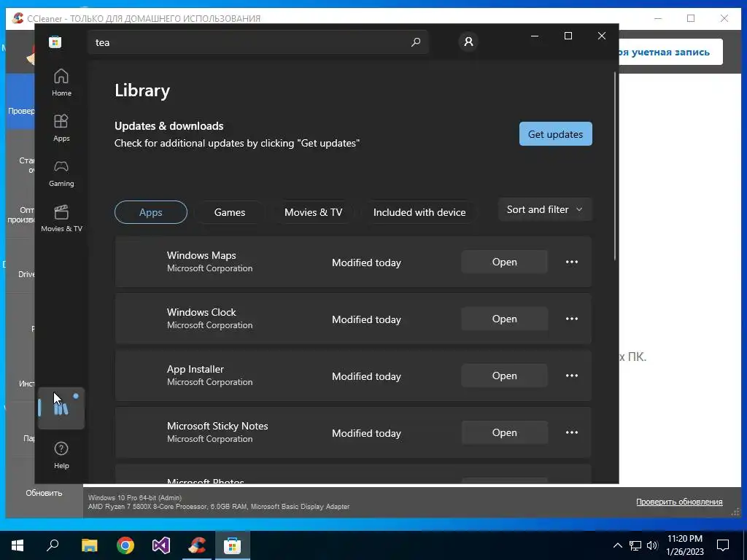
Task: Click Windows Clock app name
Action: coord(201,312)
